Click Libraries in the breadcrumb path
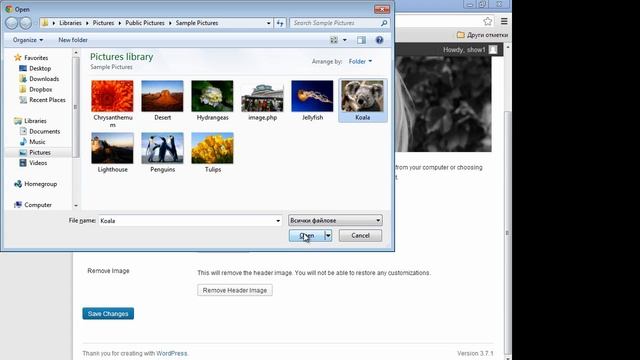Image resolution: width=640 pixels, height=360 pixels. [x=70, y=23]
